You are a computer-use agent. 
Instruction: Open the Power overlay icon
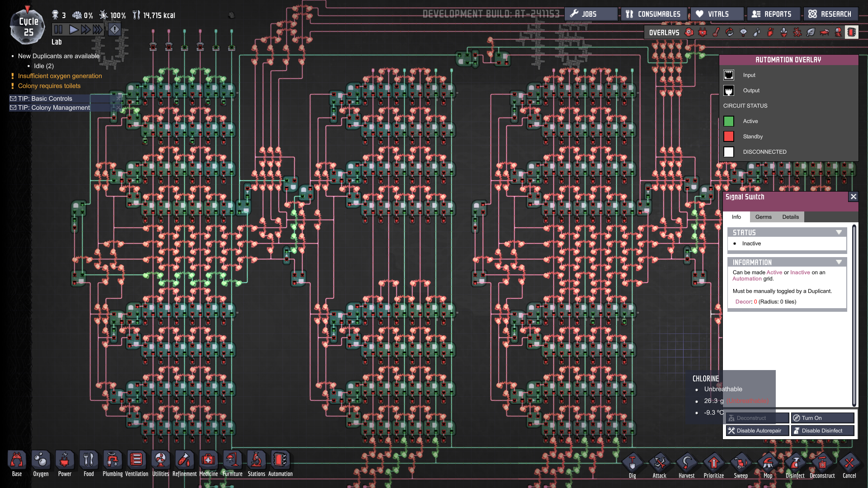[703, 33]
